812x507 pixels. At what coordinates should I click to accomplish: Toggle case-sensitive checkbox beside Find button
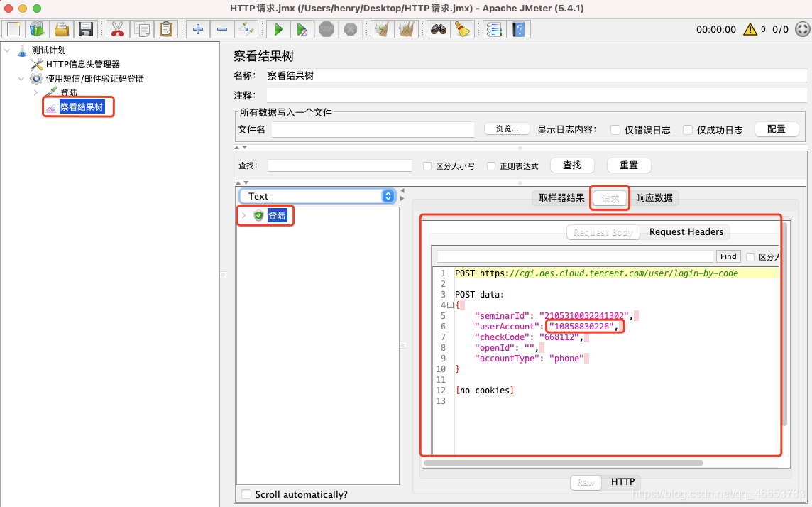point(750,257)
